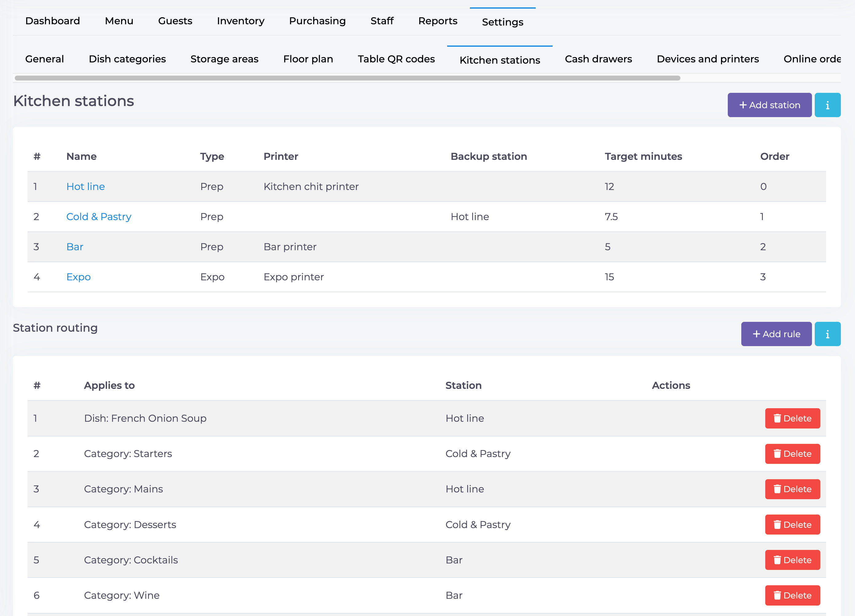Switch to the Inventory tab
The width and height of the screenshot is (855, 616).
[241, 21]
